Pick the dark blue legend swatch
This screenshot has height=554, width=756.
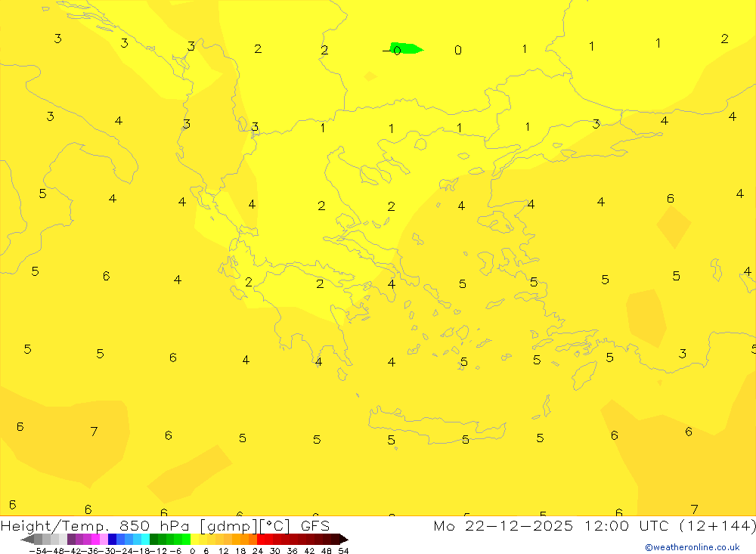click(113, 539)
